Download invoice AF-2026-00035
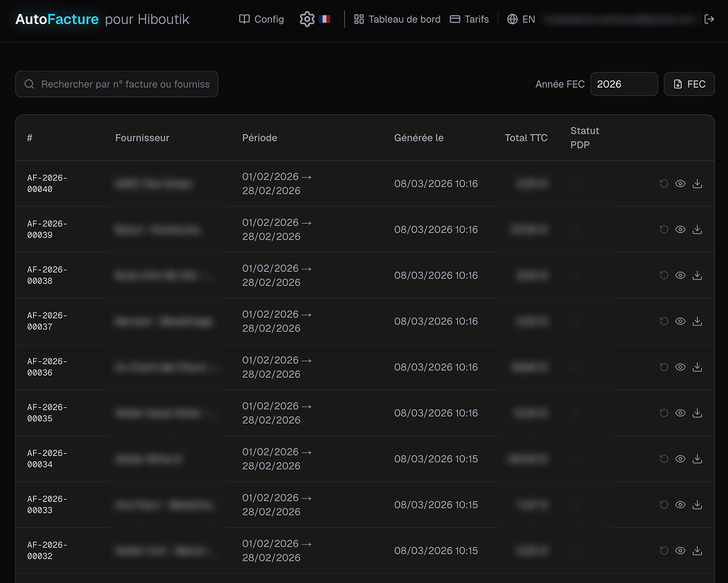Screen dimensions: 728x583 (697, 413)
